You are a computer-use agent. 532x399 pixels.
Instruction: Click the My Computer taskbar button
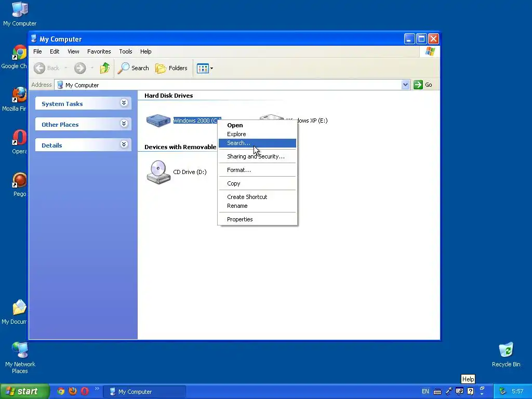tap(144, 392)
